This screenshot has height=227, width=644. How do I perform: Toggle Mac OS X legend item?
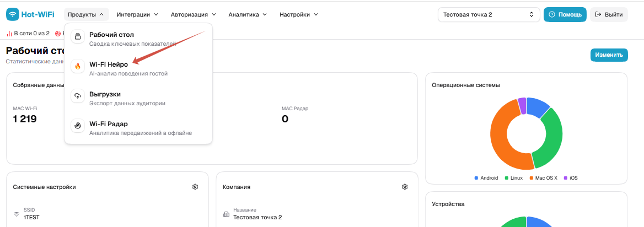[x=543, y=178]
